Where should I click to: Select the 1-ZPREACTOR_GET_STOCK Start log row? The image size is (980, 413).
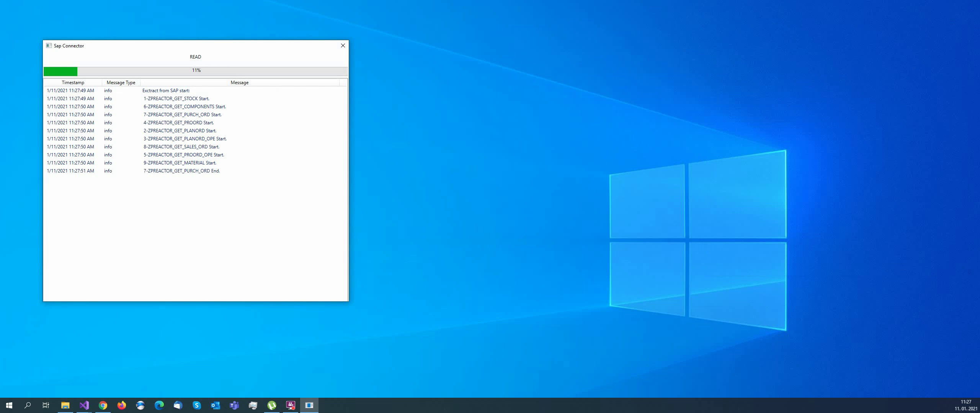[x=176, y=99]
